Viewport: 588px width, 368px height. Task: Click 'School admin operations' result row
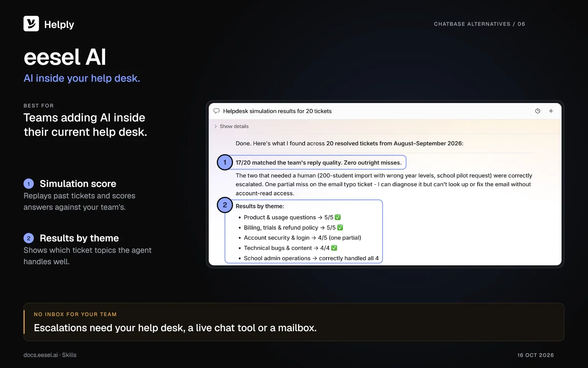[308, 258]
